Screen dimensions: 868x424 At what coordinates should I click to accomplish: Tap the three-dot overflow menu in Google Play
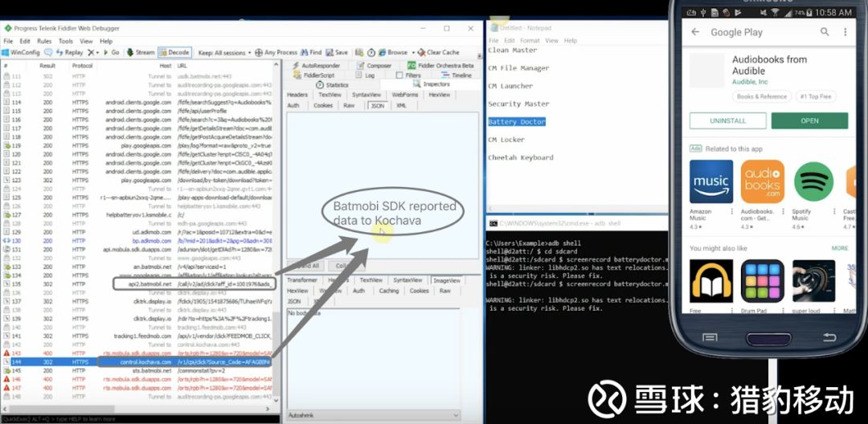[845, 32]
